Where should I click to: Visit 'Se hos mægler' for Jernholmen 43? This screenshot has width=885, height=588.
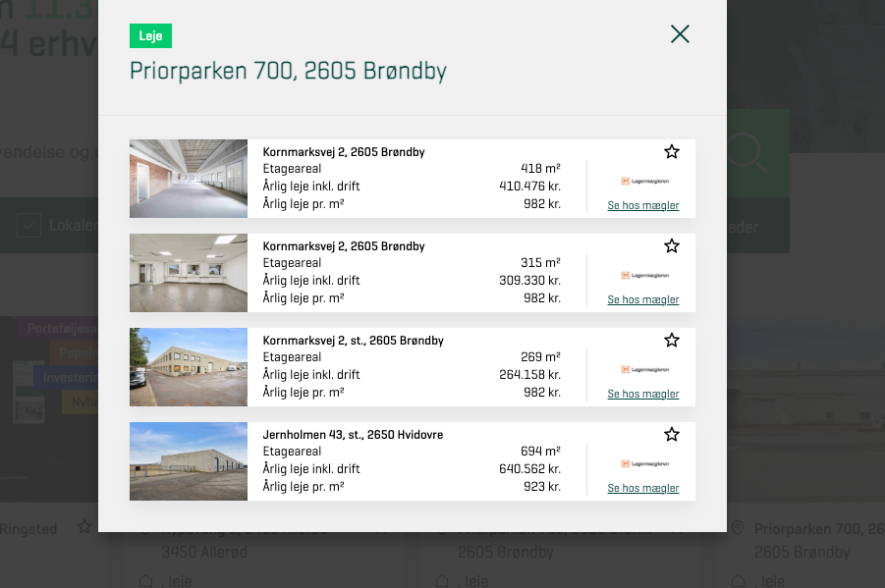642,489
